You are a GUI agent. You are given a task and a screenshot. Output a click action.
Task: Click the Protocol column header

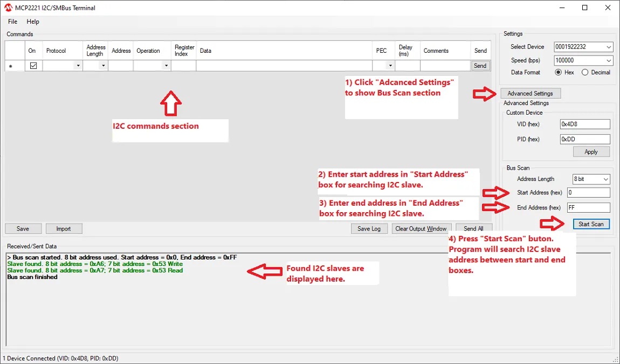coord(63,51)
